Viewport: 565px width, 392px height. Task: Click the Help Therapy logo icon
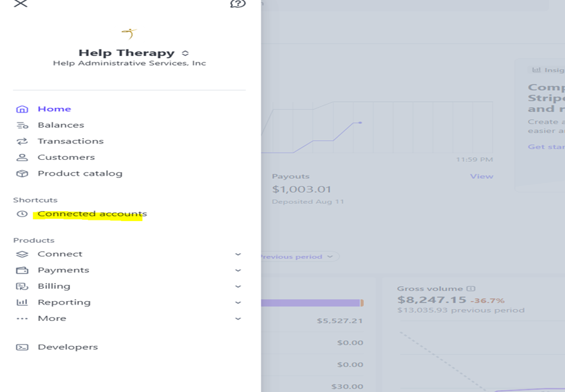point(129,34)
